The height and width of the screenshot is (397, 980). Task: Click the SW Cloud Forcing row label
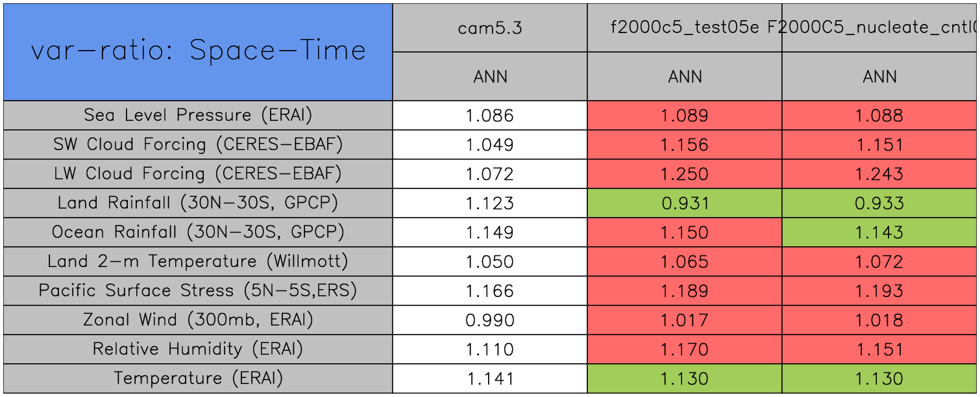198,144
